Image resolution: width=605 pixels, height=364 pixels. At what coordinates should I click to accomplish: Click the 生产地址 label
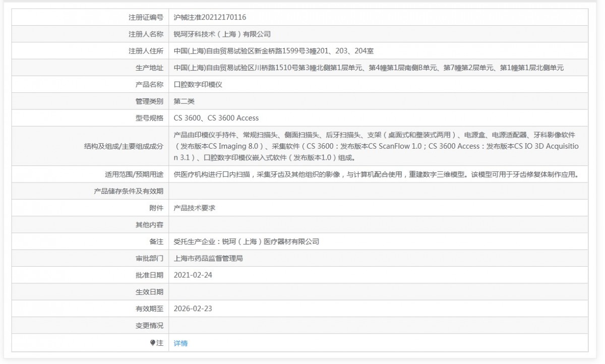[x=149, y=68]
